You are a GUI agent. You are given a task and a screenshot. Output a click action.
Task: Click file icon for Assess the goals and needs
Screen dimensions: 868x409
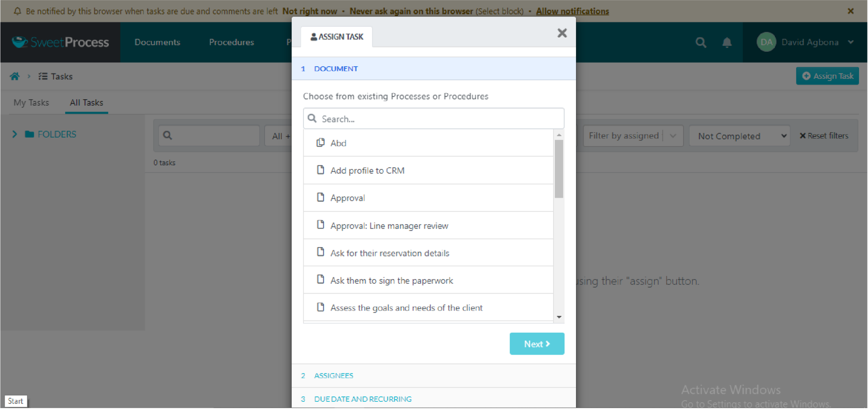(320, 307)
